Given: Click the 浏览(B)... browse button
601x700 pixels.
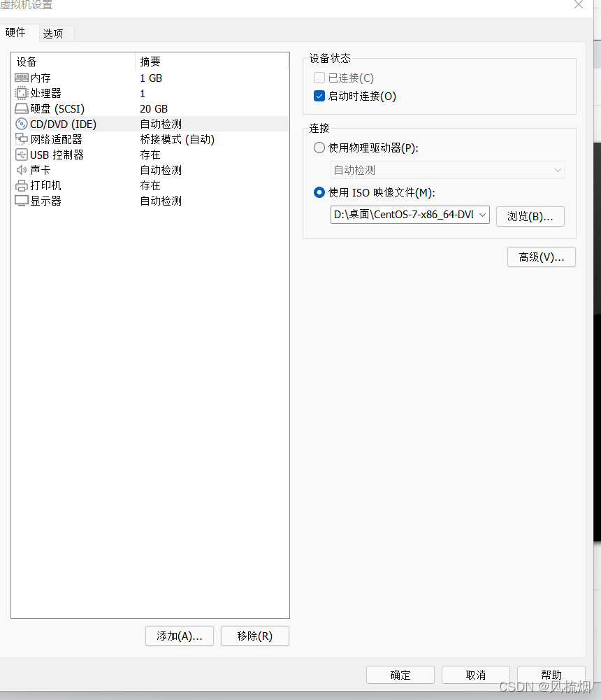Looking at the screenshot, I should [530, 217].
